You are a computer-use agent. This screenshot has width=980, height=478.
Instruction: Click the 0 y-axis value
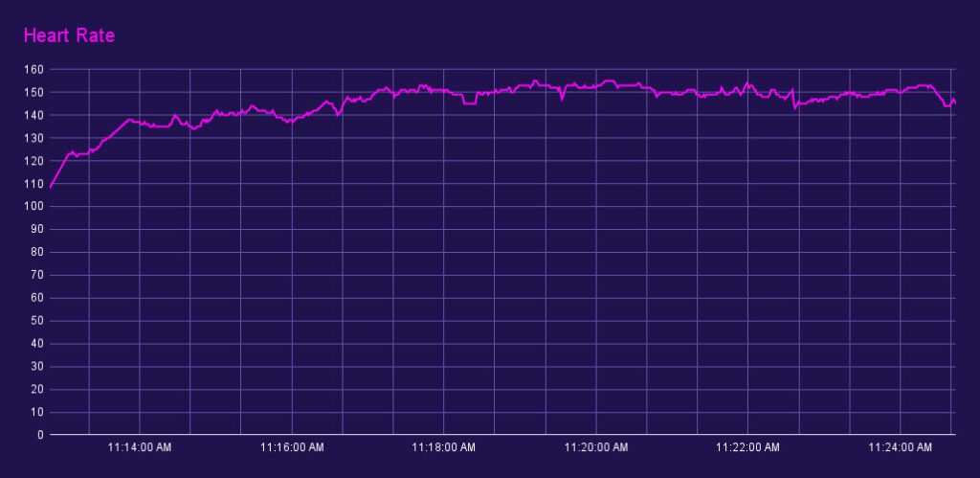pos(40,435)
